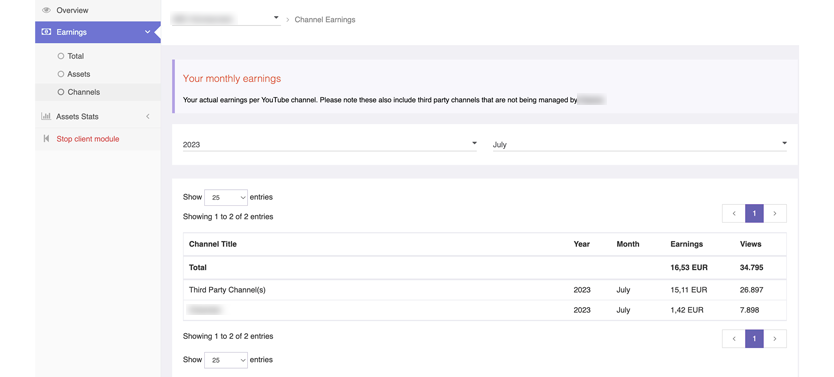The height and width of the screenshot is (377, 834).
Task: Open the top Show 25 entries dropdown
Action: pos(226,197)
